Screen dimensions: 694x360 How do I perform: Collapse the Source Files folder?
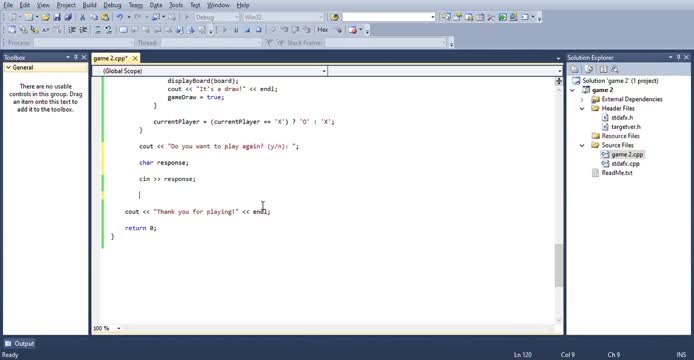pos(582,145)
